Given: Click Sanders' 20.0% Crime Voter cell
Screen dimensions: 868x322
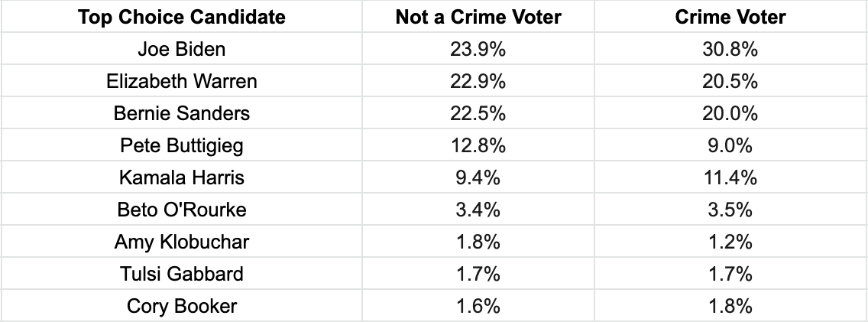Looking at the screenshot, I should tap(730, 113).
